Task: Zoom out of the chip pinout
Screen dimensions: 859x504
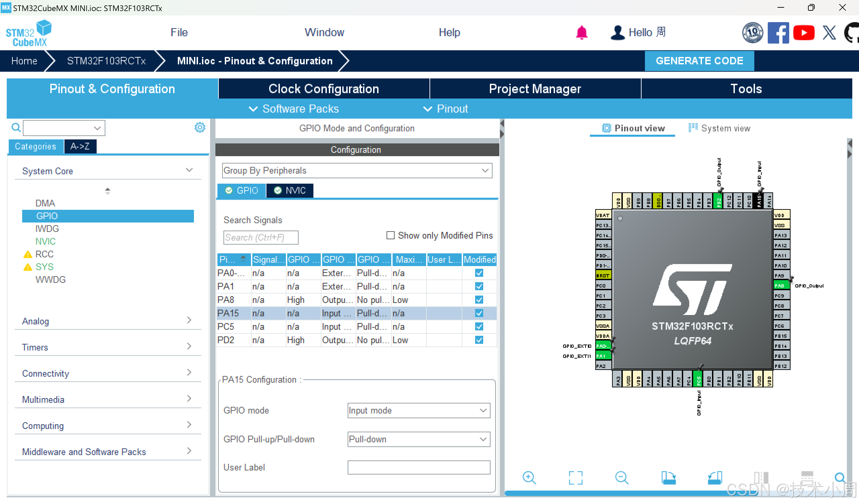Action: [x=621, y=478]
